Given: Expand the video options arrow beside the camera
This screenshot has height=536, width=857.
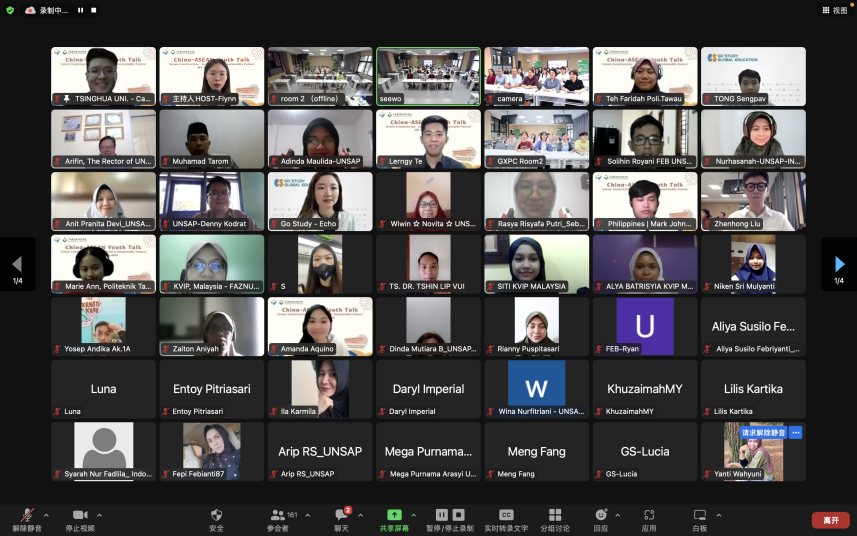Looking at the screenshot, I should click(99, 515).
